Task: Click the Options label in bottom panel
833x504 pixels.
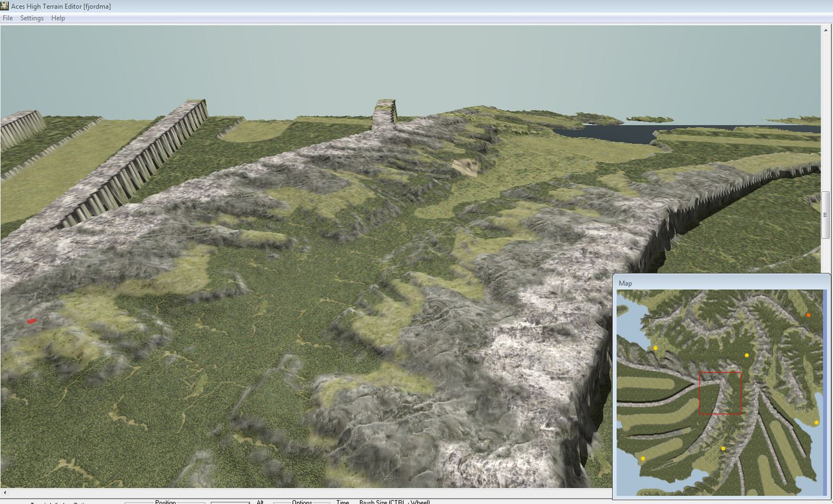Action: (302, 502)
